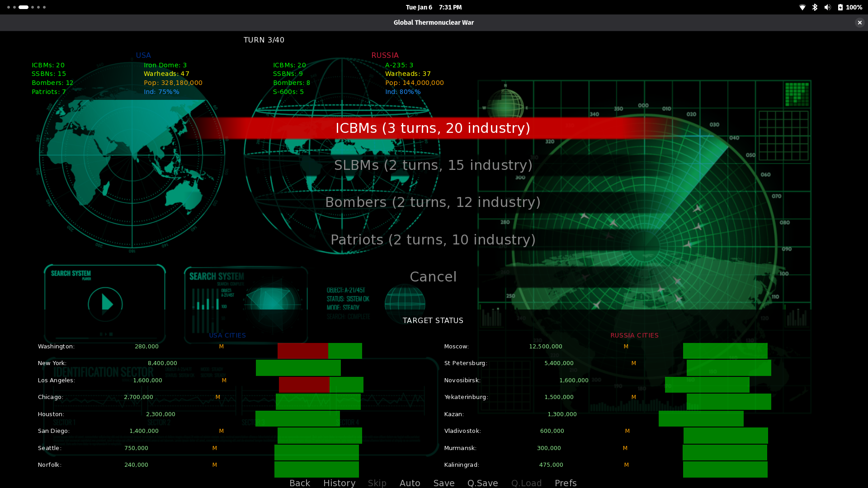This screenshot has height=488, width=868.
Task: Click Los Angeles health bar
Action: [321, 385]
